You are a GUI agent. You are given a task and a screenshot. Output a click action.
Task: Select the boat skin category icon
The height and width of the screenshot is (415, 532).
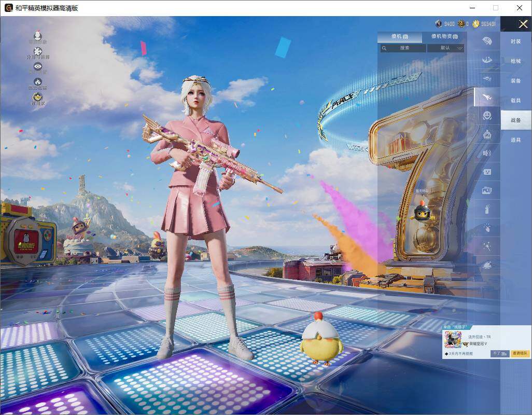[x=487, y=60]
